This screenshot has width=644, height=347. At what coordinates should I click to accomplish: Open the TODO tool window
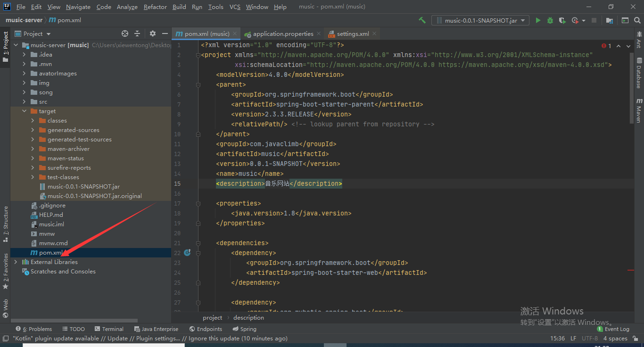(x=73, y=329)
